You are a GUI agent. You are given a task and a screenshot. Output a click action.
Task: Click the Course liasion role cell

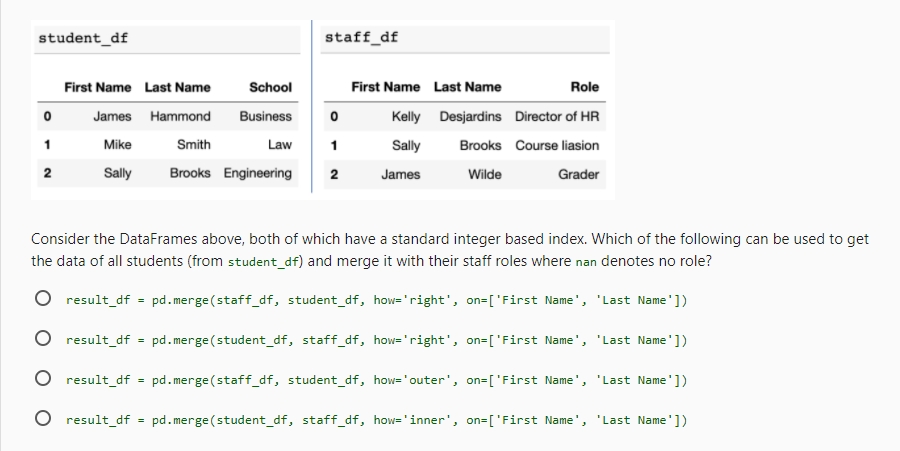click(557, 145)
